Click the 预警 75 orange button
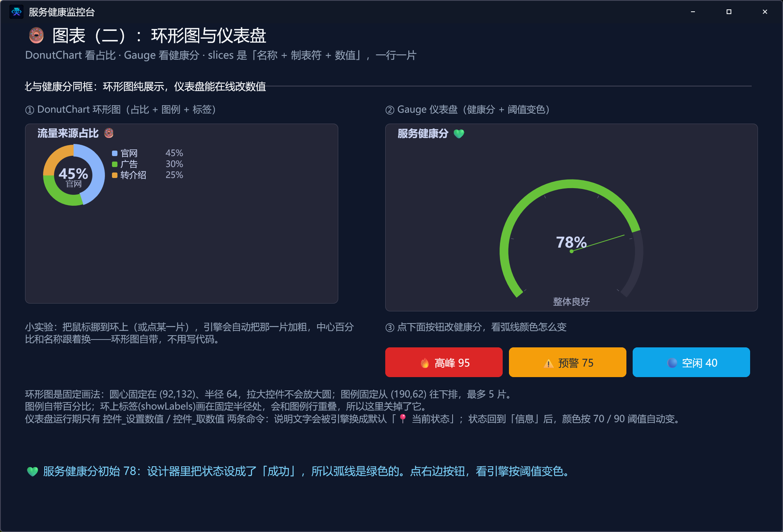783x532 pixels. tap(567, 362)
